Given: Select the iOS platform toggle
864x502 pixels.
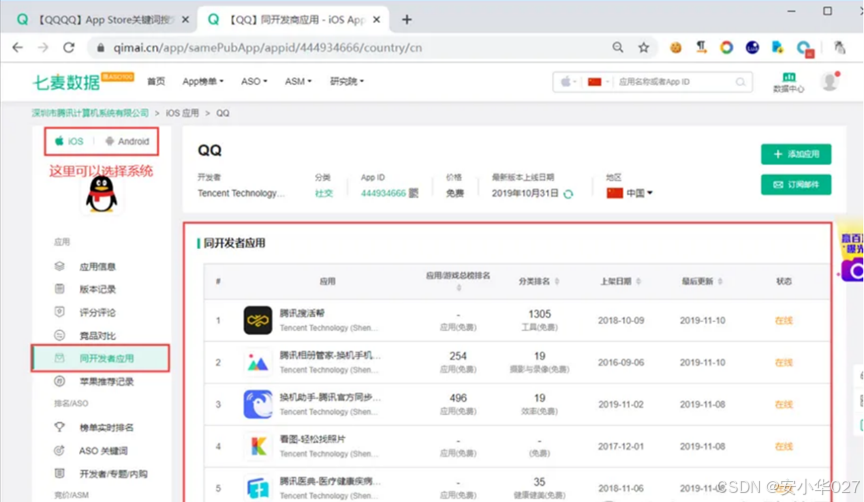Looking at the screenshot, I should 69,141.
